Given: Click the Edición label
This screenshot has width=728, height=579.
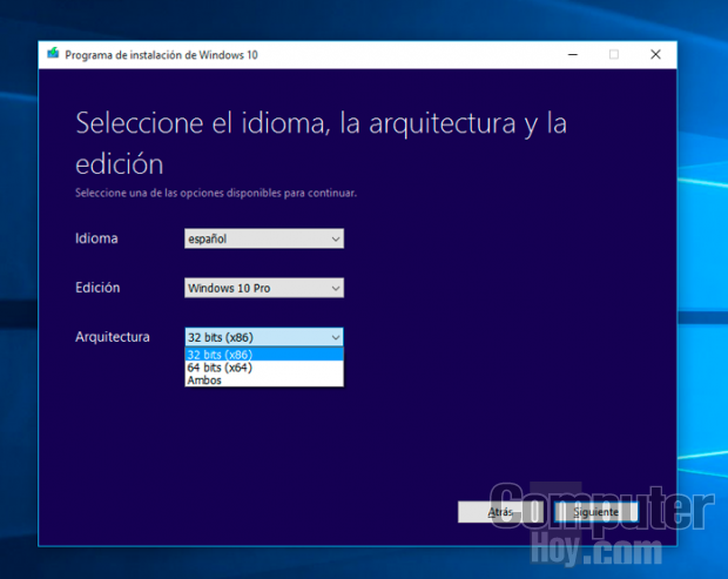Looking at the screenshot, I should [x=98, y=288].
